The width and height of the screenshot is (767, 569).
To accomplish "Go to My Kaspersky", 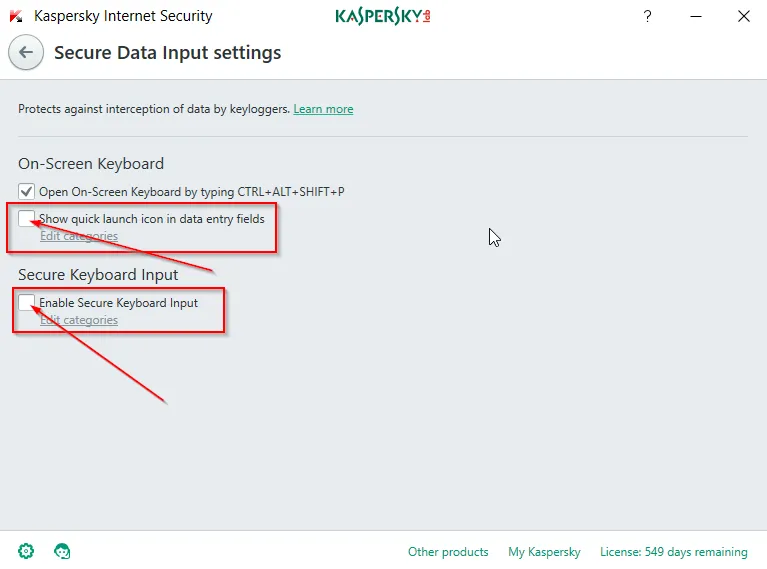I will 544,552.
